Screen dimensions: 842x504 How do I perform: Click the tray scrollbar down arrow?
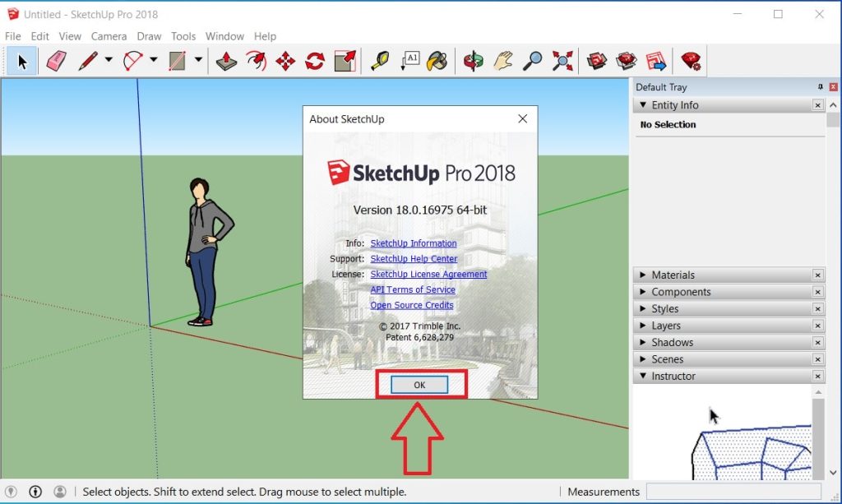pos(833,473)
